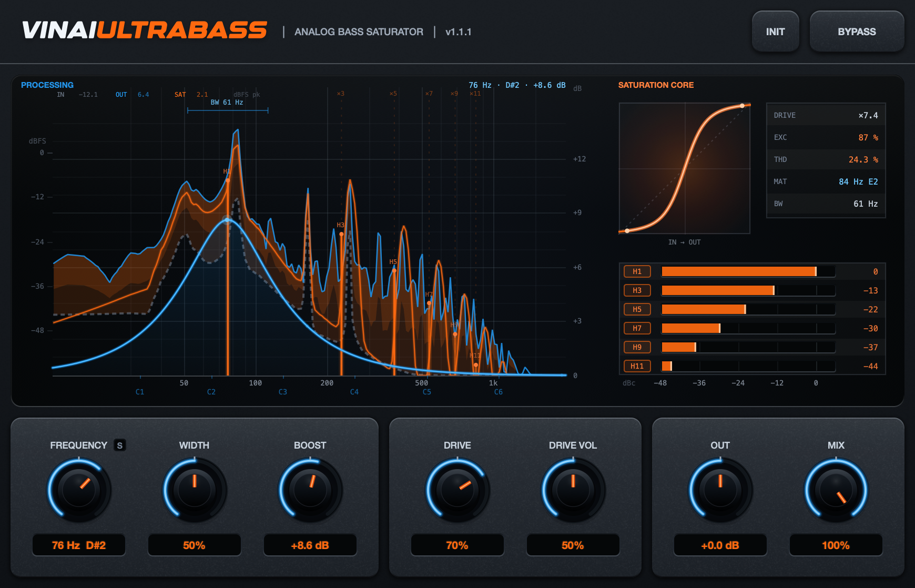Click the 76 Hz · D#2 · +8.6 dB header readout

[x=517, y=85]
